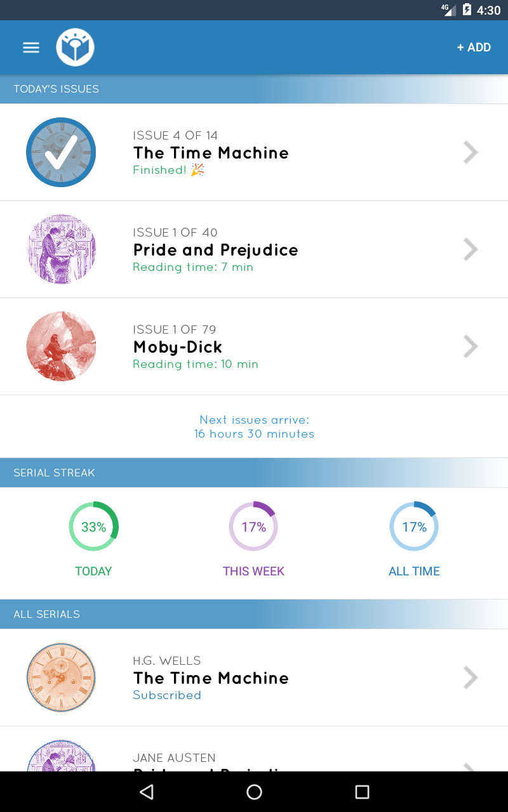508x812 pixels.
Task: Expand The Time Machine issue 4 chevron
Action: (471, 152)
